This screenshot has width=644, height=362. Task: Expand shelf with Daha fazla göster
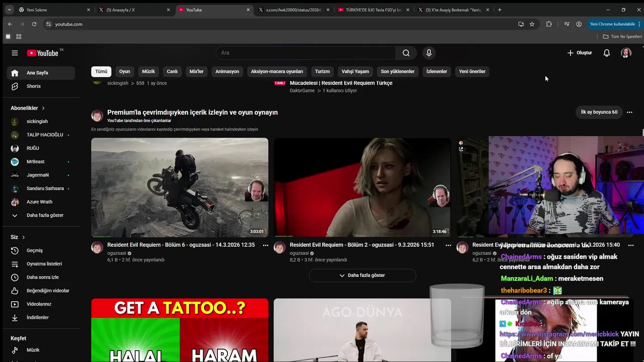(x=362, y=276)
